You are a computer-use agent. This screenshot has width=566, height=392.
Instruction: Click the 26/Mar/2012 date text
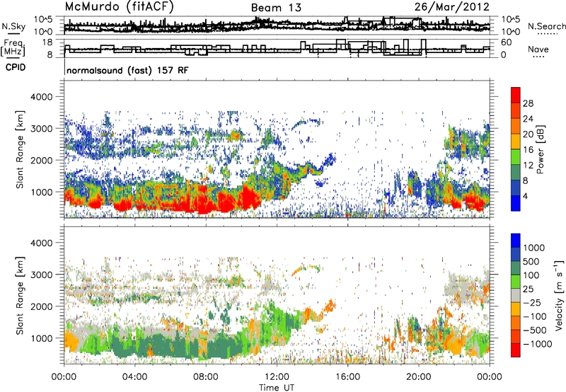tap(452, 7)
